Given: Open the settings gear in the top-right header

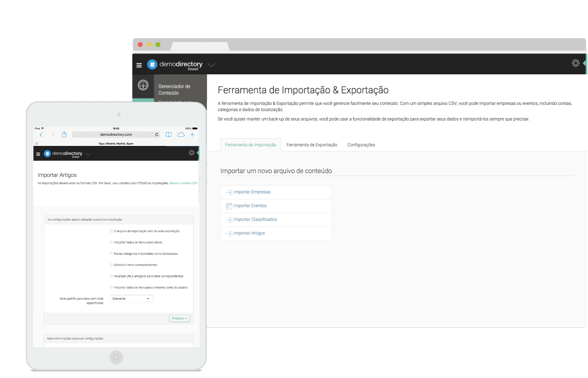Looking at the screenshot, I should click(576, 63).
